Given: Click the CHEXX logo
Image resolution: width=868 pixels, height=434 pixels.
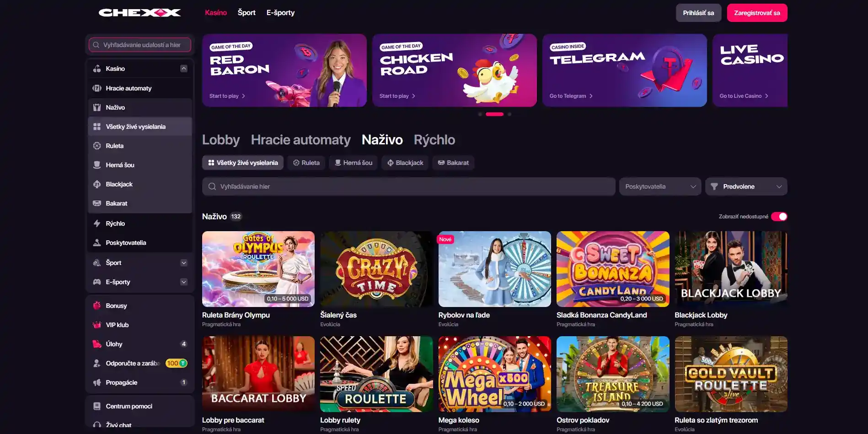Looking at the screenshot, I should pos(140,13).
